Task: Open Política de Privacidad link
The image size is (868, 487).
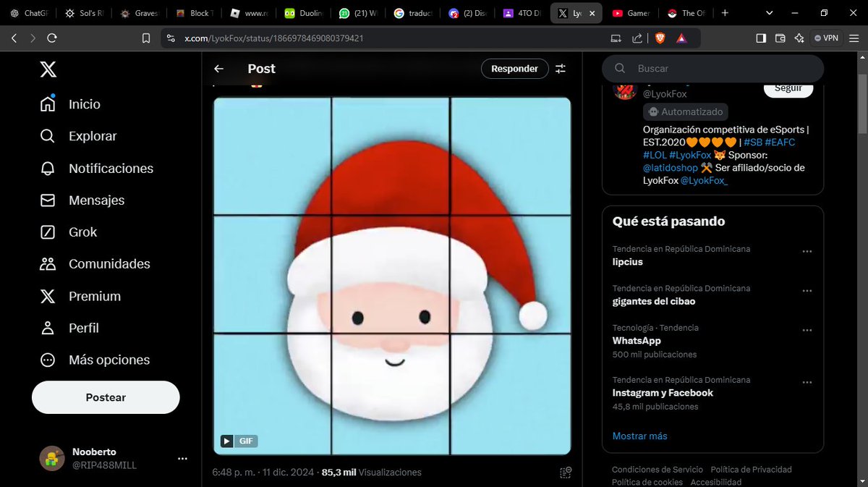Action: (x=751, y=470)
